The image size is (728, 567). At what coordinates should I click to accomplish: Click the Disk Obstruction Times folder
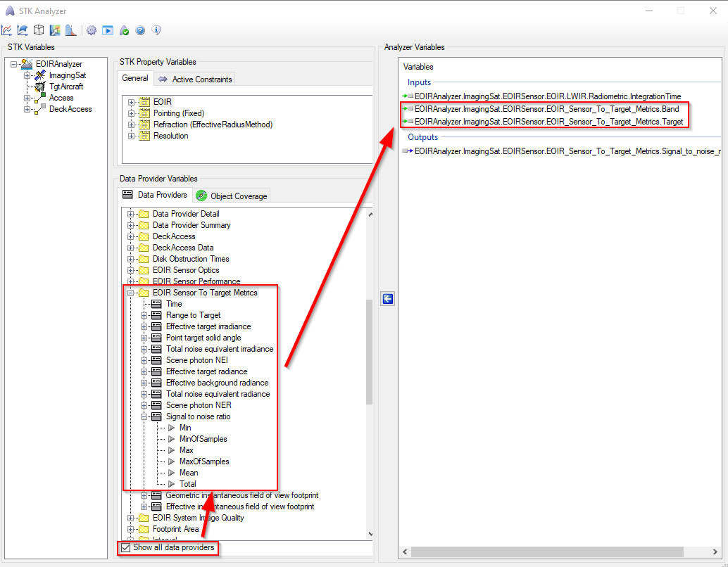191,259
